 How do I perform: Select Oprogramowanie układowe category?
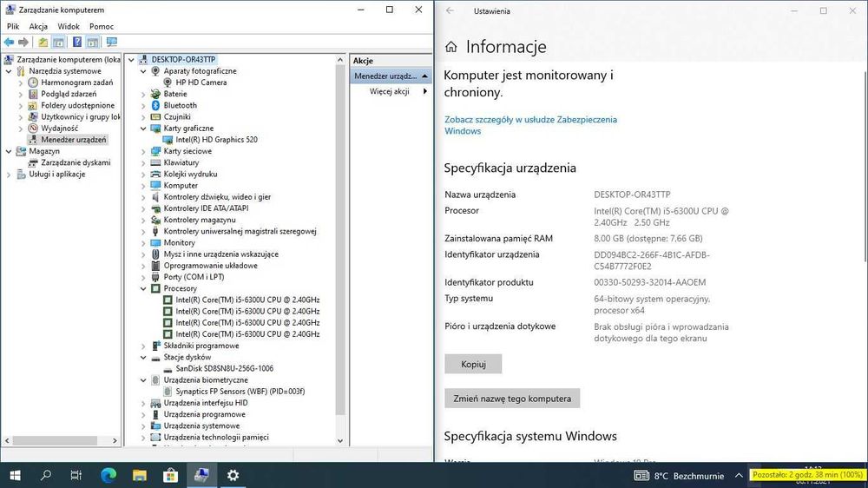[210, 266]
